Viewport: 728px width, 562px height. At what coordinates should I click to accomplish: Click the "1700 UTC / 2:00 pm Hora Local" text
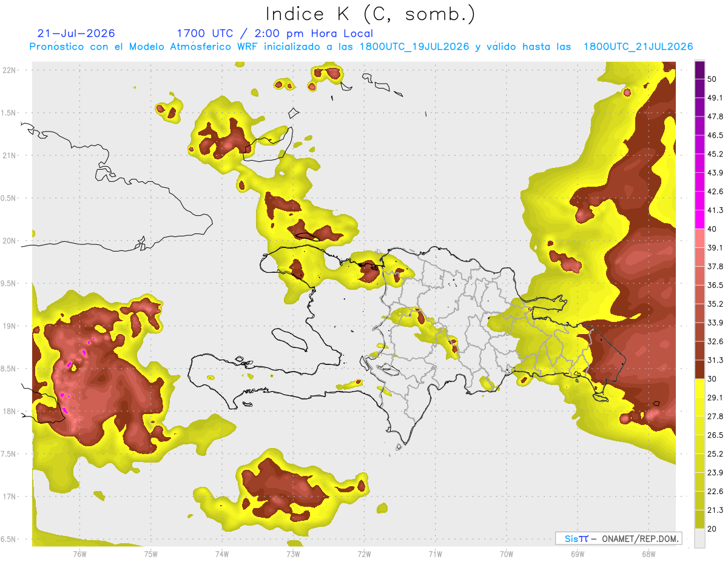(x=275, y=33)
